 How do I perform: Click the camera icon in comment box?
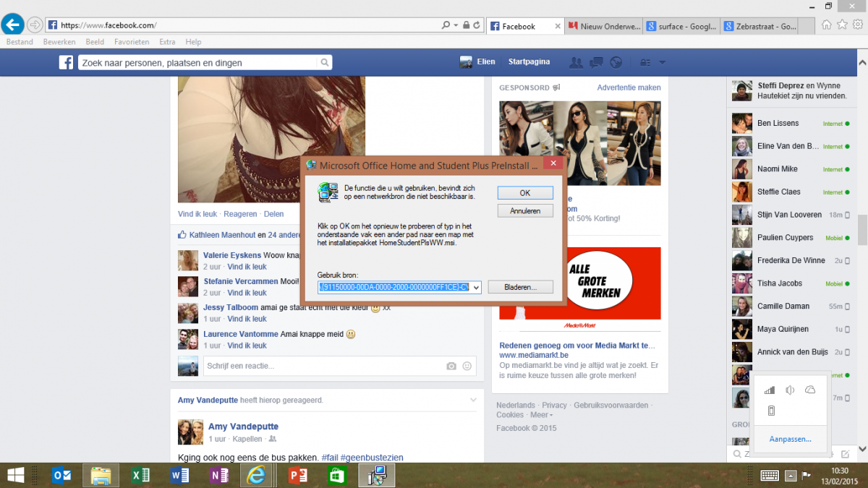tap(451, 366)
